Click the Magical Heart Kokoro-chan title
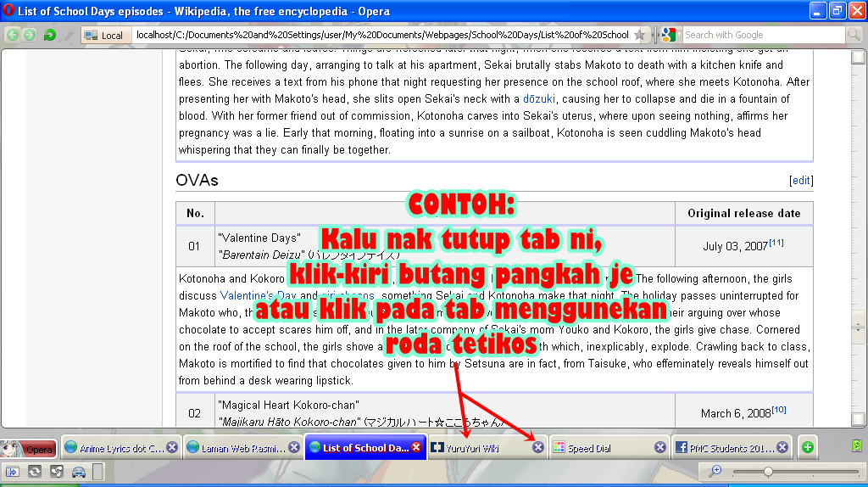Viewport: 868px width, 487px height. tap(288, 405)
